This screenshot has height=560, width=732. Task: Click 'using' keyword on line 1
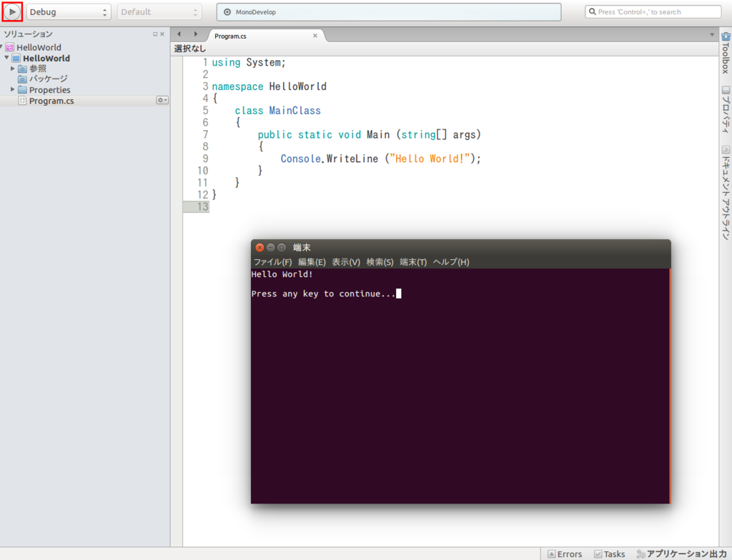point(226,63)
